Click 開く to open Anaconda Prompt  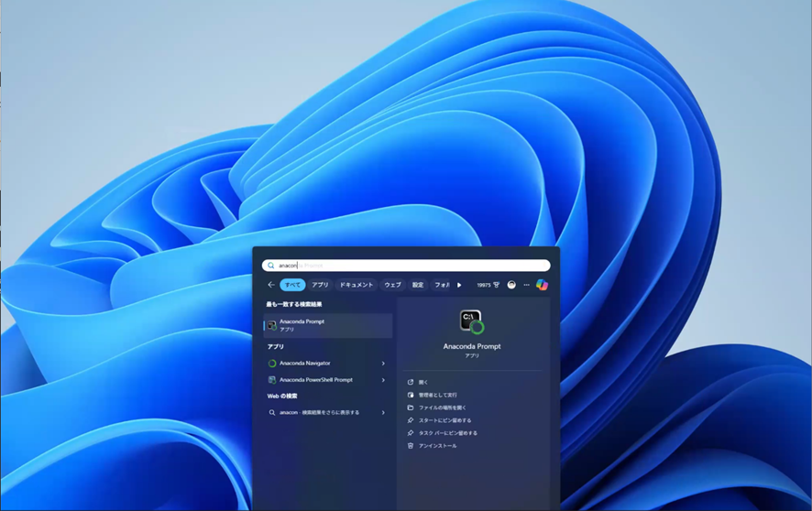pyautogui.click(x=423, y=382)
